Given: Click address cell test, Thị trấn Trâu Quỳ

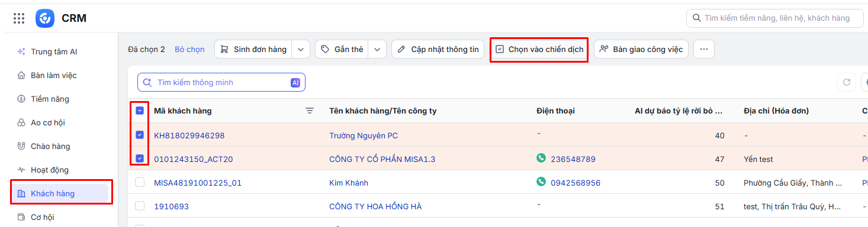Looking at the screenshot, I should point(793,206).
